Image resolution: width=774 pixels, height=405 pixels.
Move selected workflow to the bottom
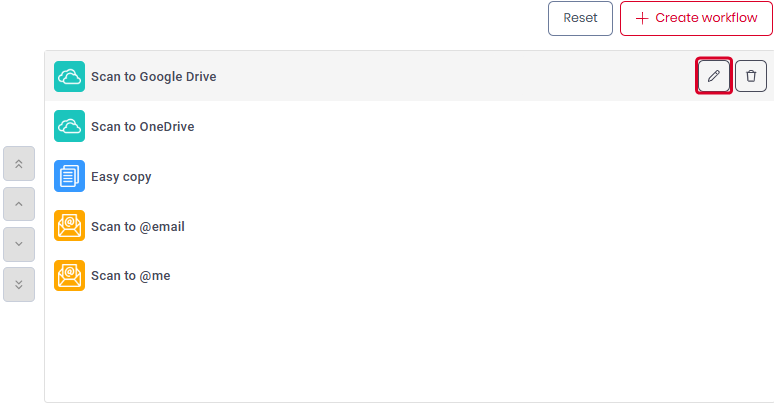[19, 284]
